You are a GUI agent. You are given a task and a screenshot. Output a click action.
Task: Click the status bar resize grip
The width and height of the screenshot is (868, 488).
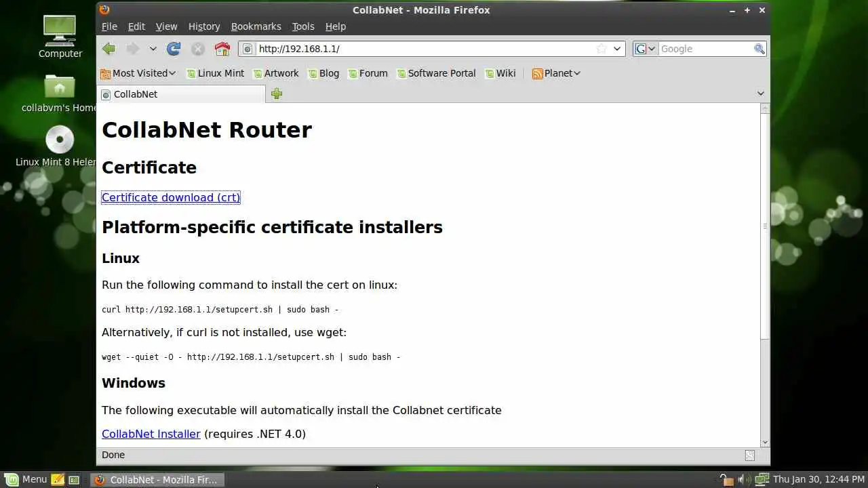(x=749, y=455)
